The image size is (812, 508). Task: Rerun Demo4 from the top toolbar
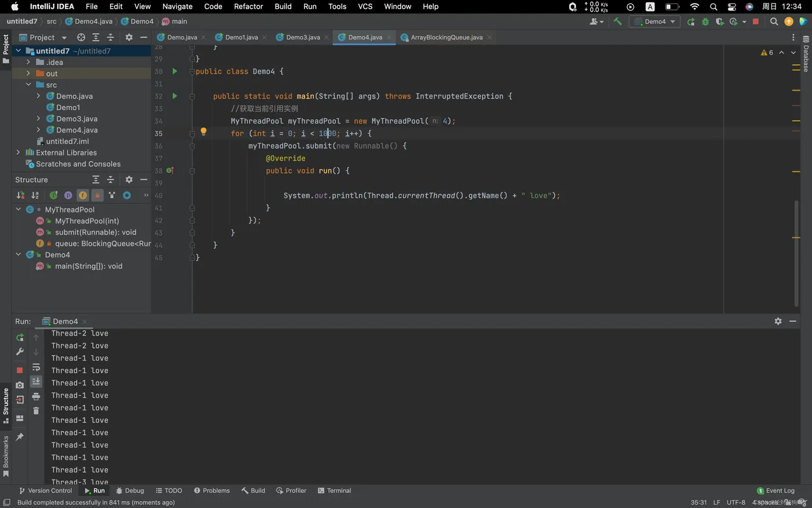[x=691, y=21]
